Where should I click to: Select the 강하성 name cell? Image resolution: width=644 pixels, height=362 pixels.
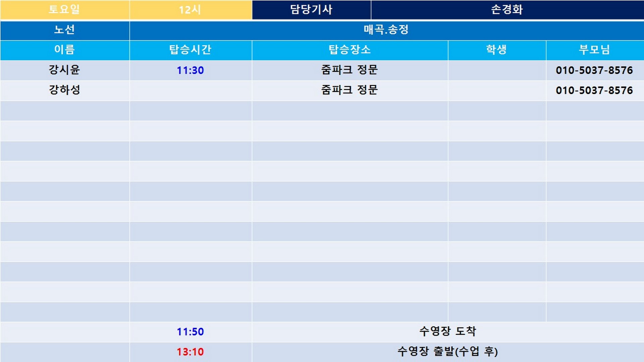click(x=64, y=90)
